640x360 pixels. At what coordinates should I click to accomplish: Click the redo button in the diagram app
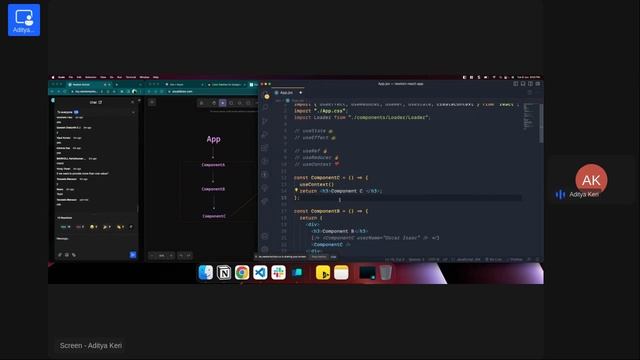189,256
